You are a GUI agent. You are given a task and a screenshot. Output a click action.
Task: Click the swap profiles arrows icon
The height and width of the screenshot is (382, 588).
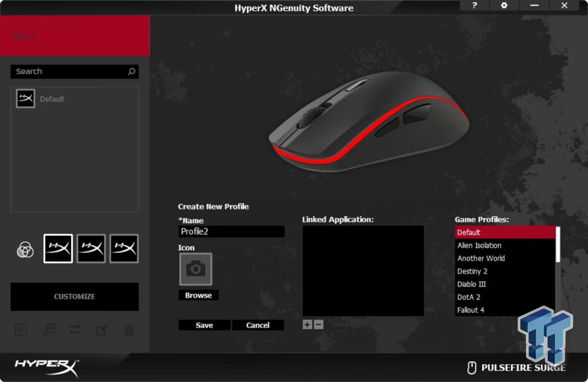75,330
